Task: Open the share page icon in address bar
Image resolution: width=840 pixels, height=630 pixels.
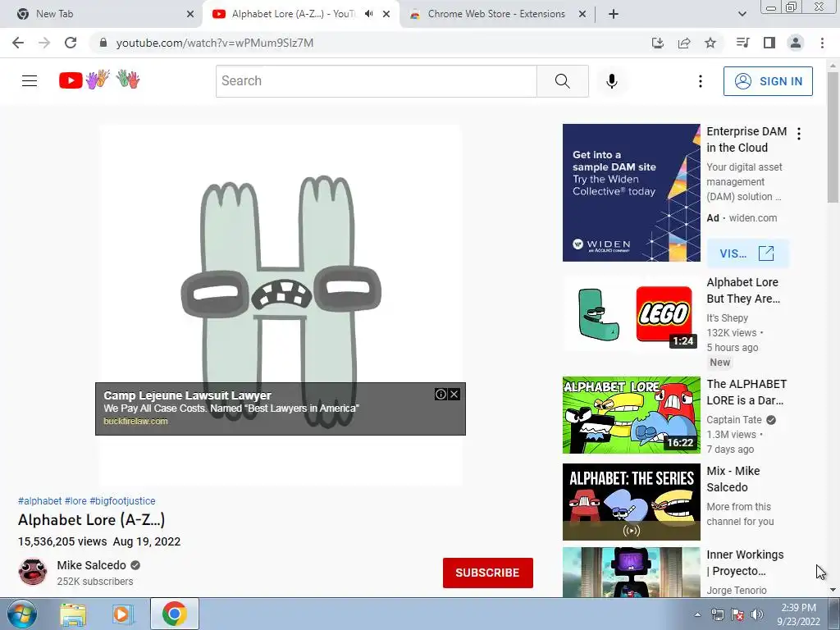Action: 684,43
